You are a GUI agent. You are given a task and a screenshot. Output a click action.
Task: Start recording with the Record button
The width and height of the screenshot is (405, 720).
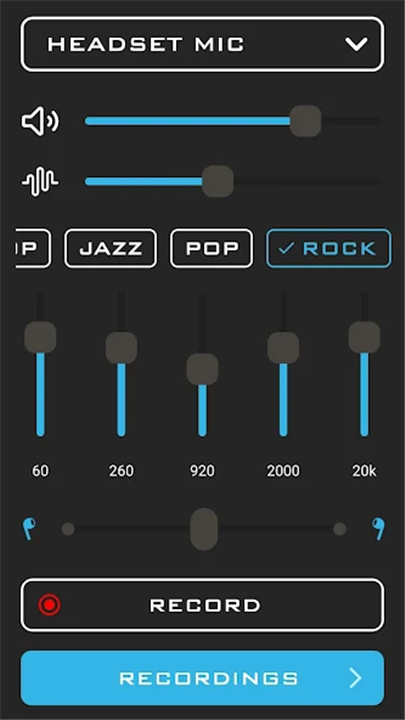pyautogui.click(x=202, y=605)
